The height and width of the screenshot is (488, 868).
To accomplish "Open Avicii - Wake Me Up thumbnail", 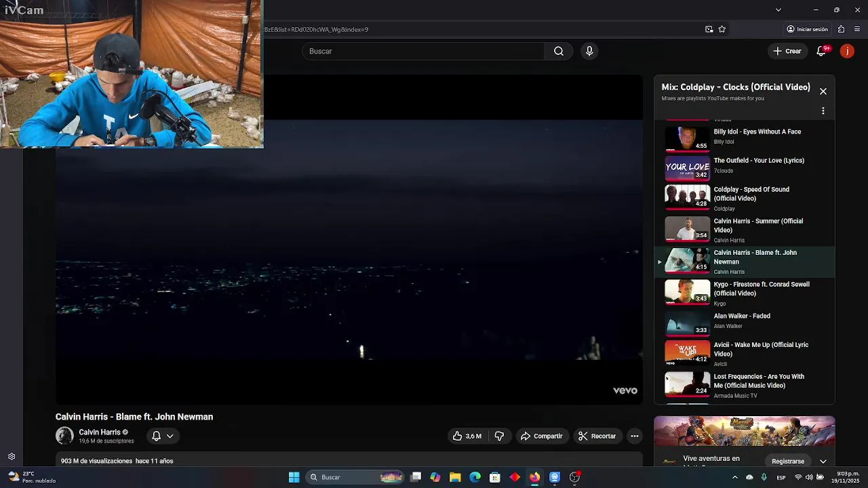I will [687, 352].
